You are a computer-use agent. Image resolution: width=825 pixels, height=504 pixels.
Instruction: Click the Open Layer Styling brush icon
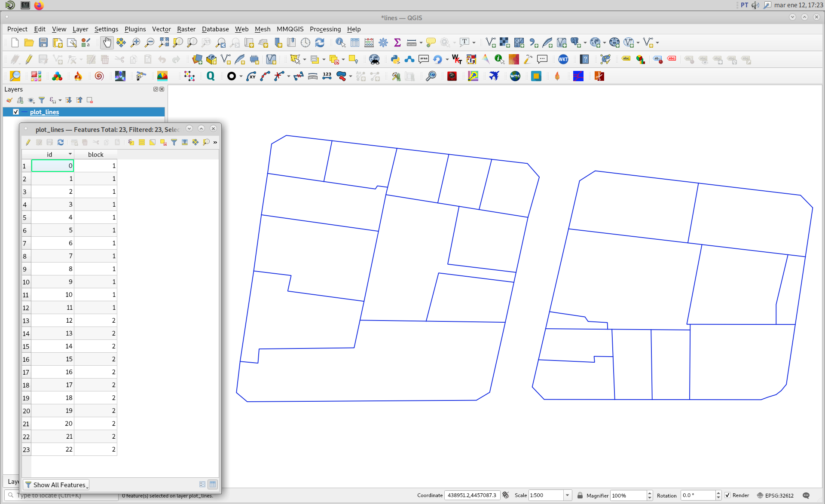(9, 100)
